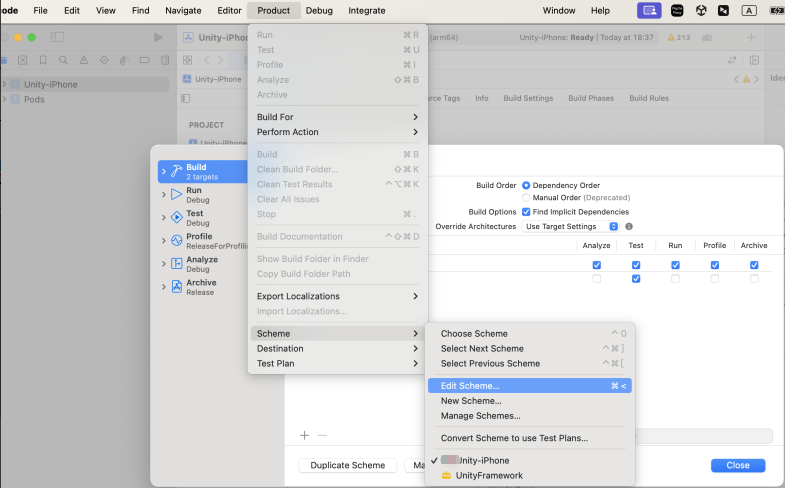Expand the Profile action
This screenshot has width=785, height=488.
[164, 241]
